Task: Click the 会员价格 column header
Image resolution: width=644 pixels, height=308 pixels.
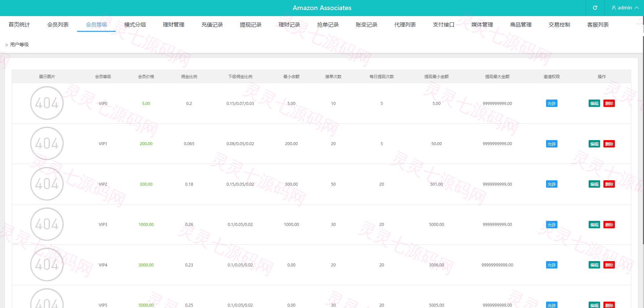Action: [x=146, y=76]
